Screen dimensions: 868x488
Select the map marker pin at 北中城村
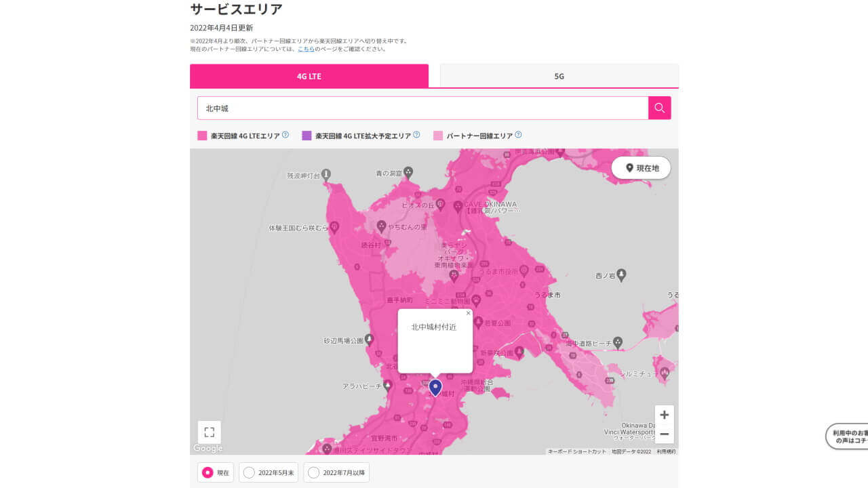tap(435, 388)
